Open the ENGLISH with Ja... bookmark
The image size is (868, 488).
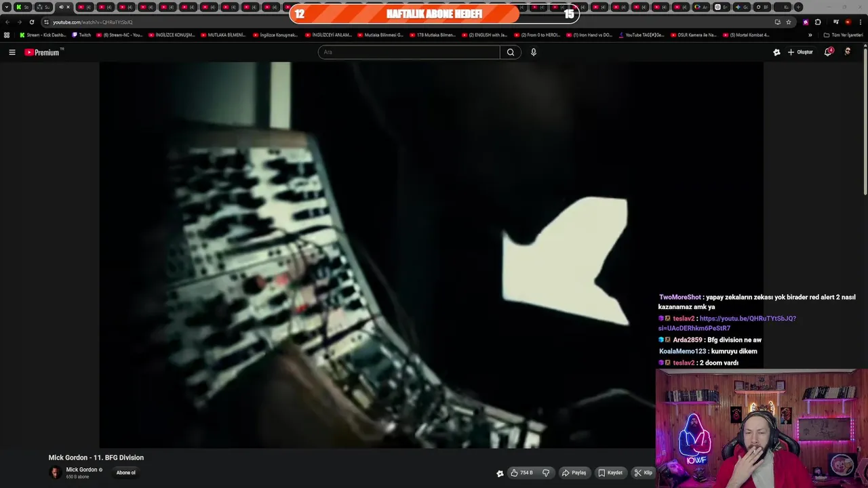coord(484,35)
